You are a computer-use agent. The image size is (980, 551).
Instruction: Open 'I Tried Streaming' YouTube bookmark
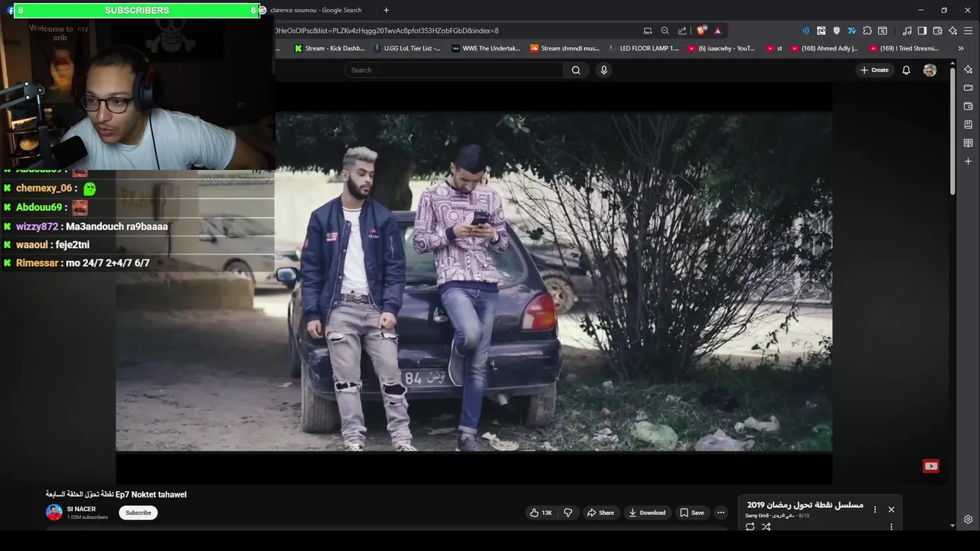point(904,48)
